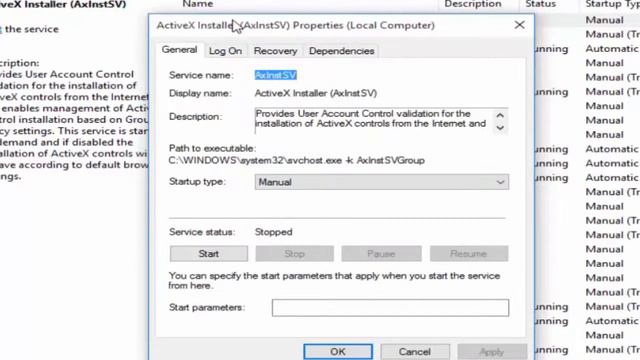
Task: Click the disabled Pause button
Action: [381, 253]
